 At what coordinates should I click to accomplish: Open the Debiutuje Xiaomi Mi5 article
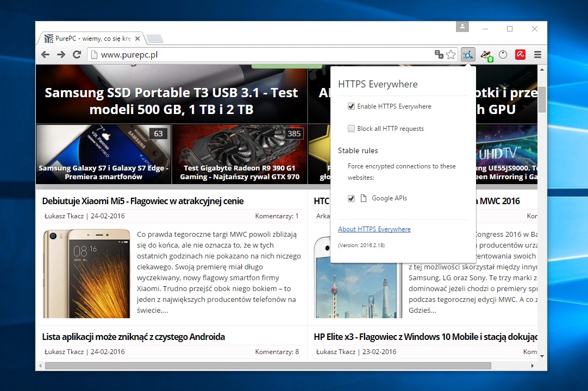[x=142, y=201]
